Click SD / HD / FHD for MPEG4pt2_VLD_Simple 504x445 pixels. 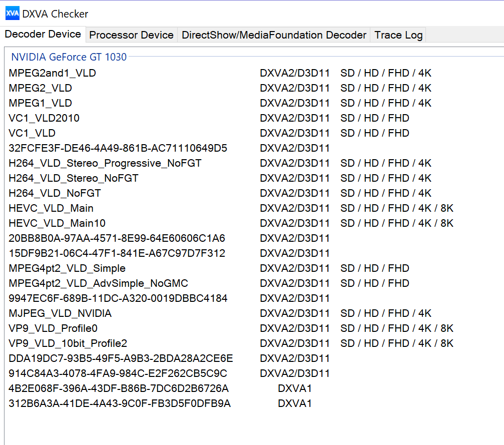coord(375,268)
